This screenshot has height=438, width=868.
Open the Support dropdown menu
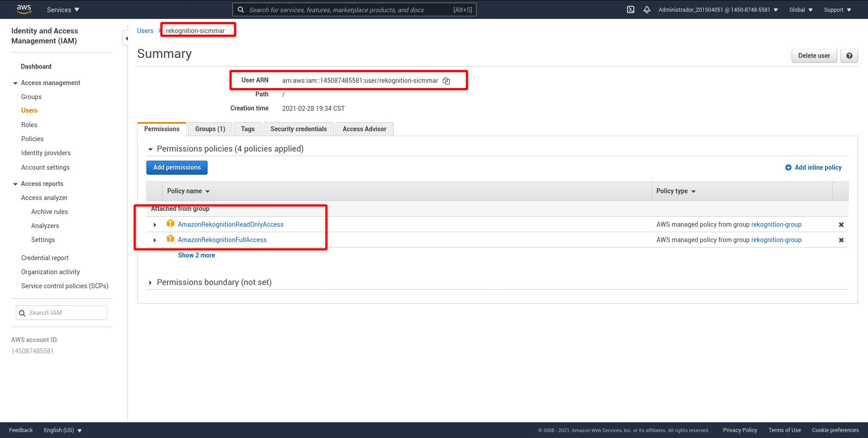click(837, 10)
